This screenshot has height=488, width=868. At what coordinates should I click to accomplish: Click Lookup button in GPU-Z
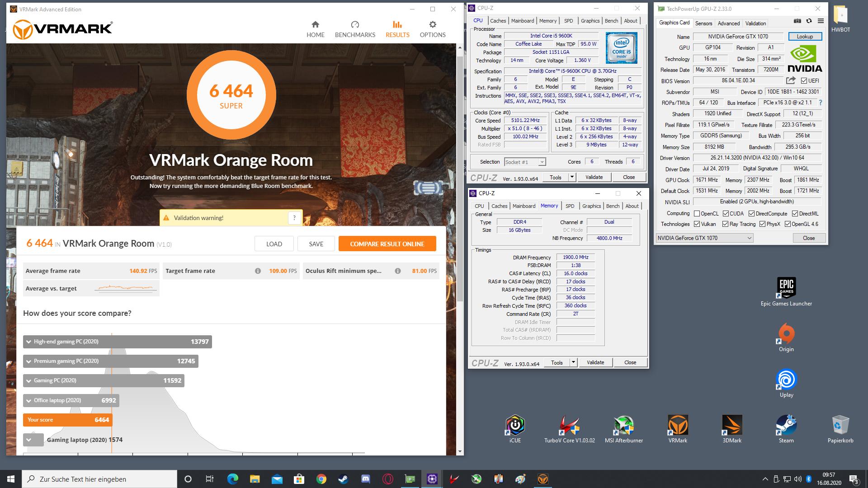(x=805, y=37)
